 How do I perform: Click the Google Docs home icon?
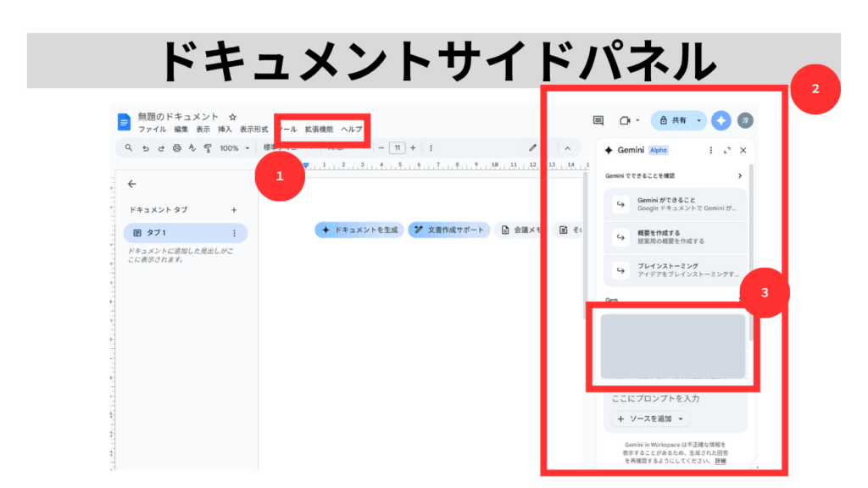coord(125,122)
